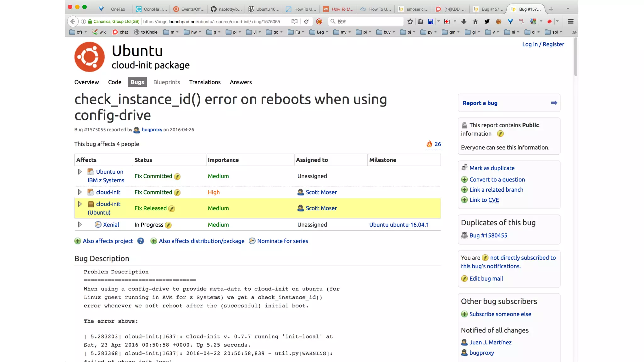Image resolution: width=644 pixels, height=362 pixels.
Task: Click the page vertical scrollbar
Action: pyautogui.click(x=575, y=57)
